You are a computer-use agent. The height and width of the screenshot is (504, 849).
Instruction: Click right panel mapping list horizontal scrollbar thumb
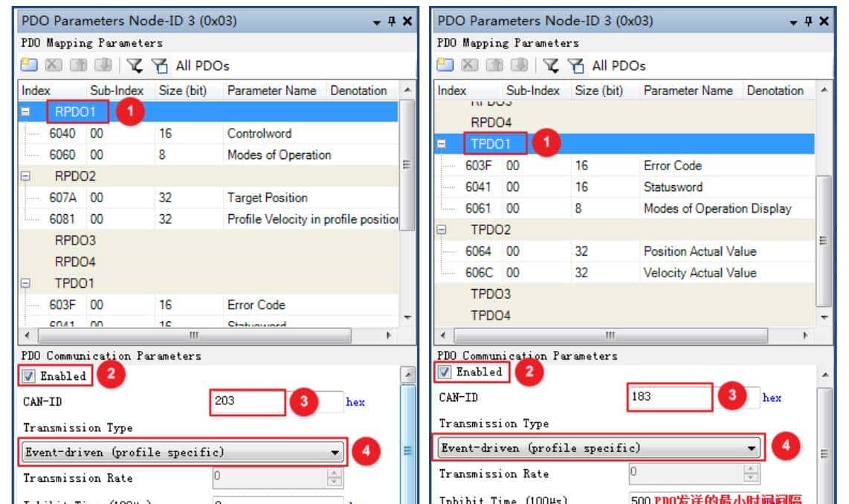pos(610,336)
